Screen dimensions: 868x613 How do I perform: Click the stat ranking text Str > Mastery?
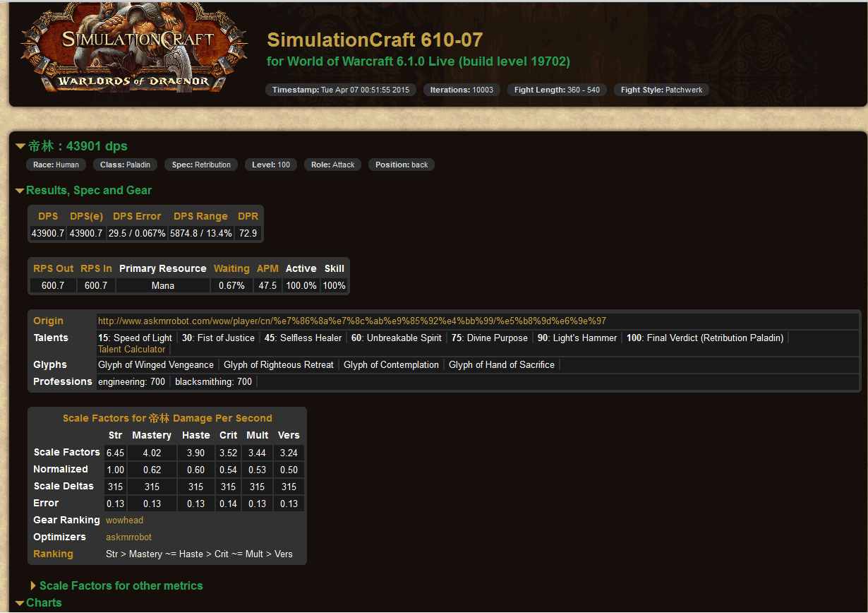pos(199,554)
